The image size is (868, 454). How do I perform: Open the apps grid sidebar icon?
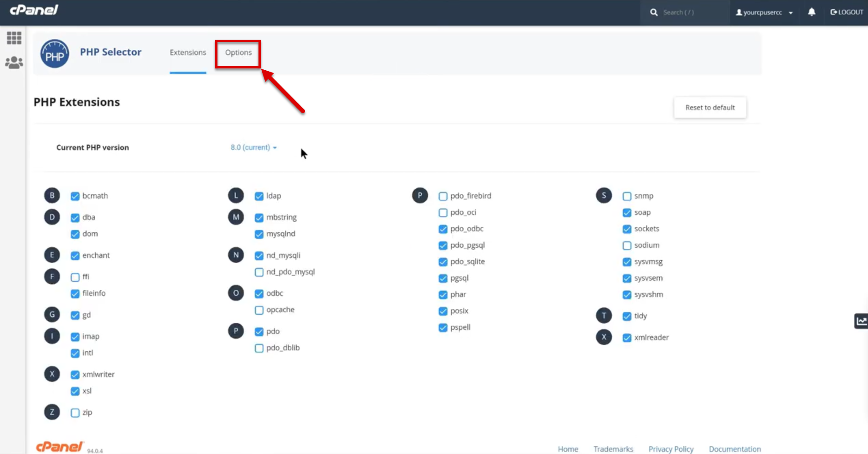tap(14, 38)
